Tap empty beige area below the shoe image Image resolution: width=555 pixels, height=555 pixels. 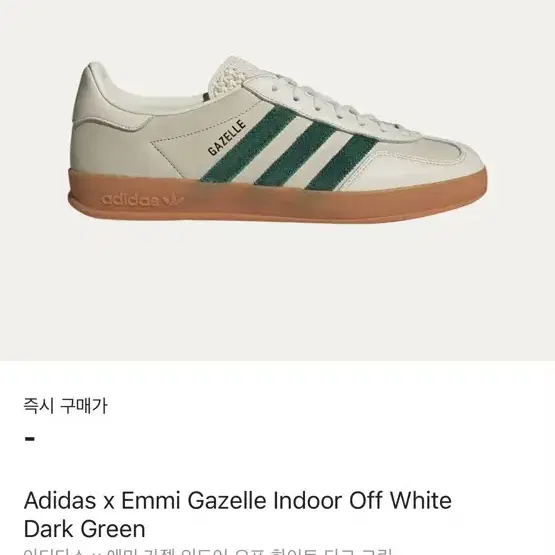[278, 294]
